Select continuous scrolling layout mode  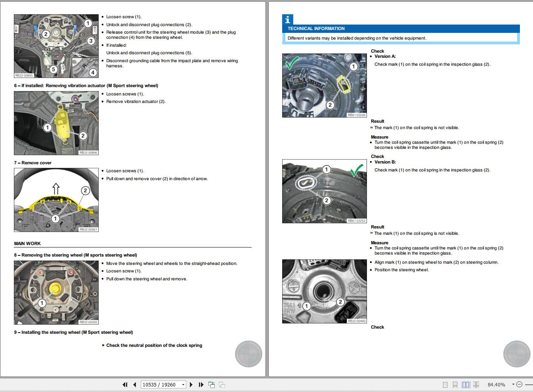pyautogui.click(x=455, y=384)
